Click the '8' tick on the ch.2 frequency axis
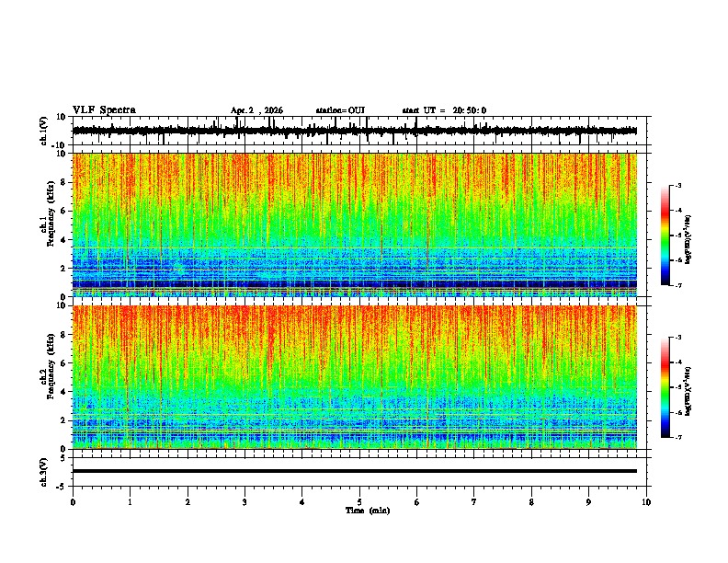This screenshot has width=728, height=563. click(63, 335)
